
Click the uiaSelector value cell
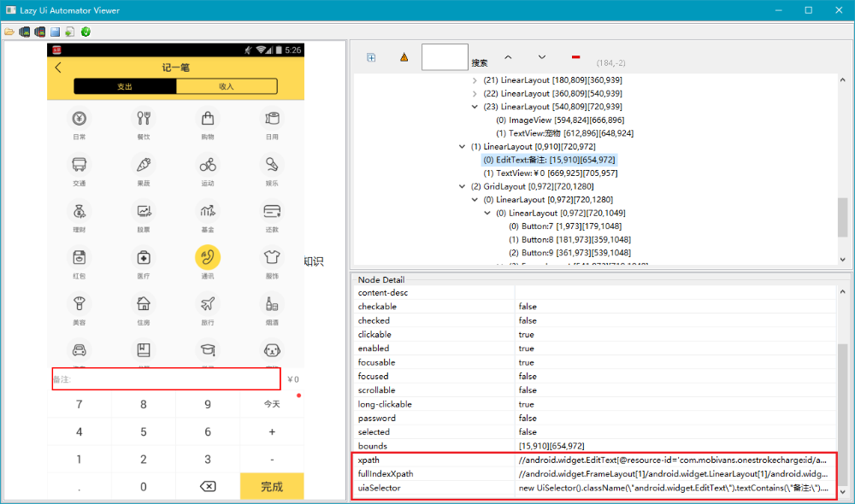(x=675, y=488)
